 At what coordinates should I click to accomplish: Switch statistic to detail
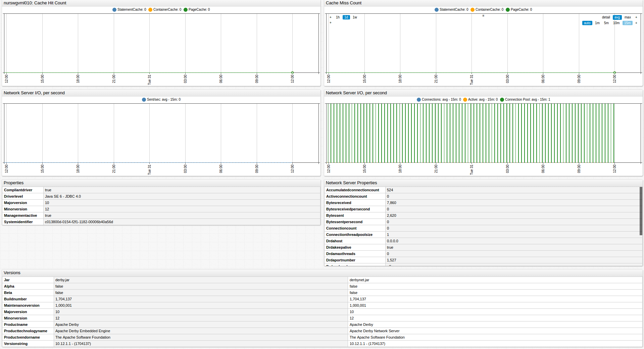tap(606, 17)
